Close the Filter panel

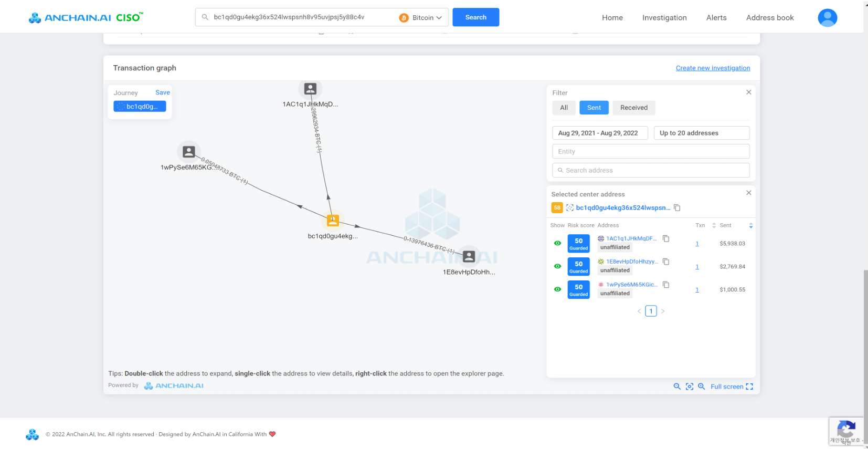tap(749, 92)
